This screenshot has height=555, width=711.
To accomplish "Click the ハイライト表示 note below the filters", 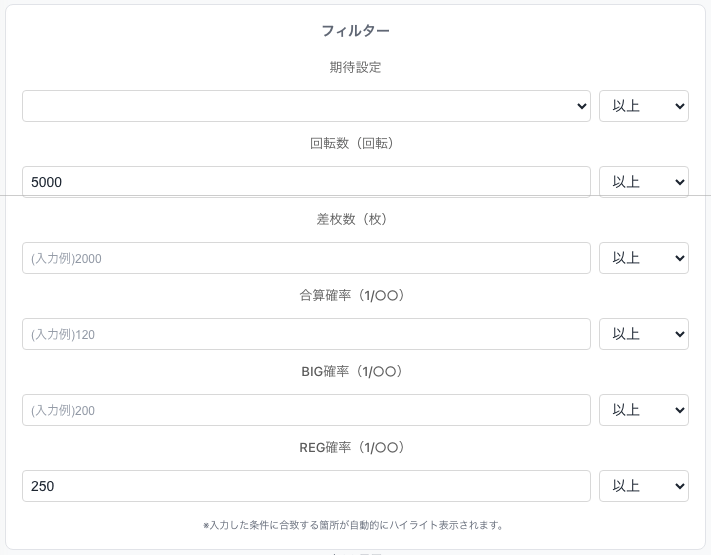I will pos(355,525).
